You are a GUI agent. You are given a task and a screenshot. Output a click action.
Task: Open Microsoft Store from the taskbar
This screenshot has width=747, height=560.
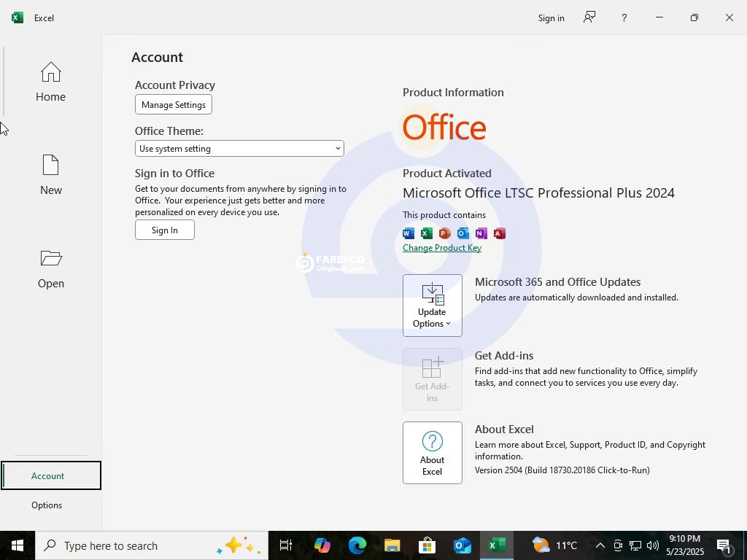click(427, 545)
